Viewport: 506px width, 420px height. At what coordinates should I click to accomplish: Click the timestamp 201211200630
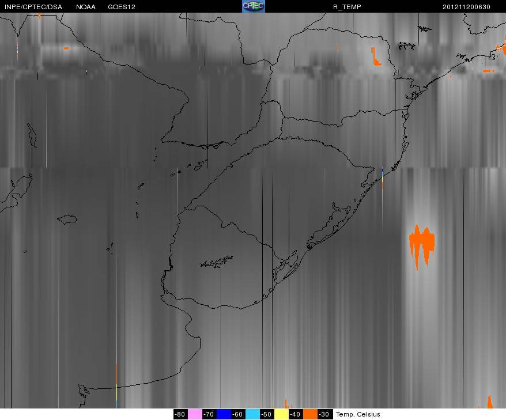click(x=466, y=7)
